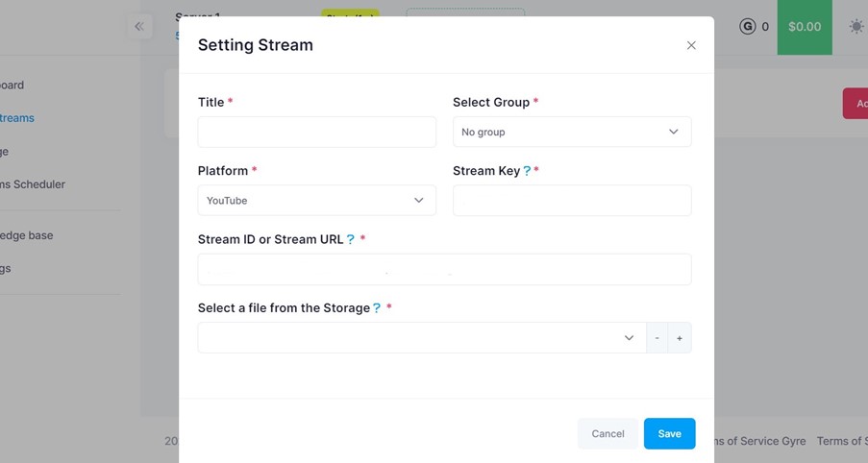Expand the Platform YouTube dropdown
868x463 pixels.
[316, 201]
